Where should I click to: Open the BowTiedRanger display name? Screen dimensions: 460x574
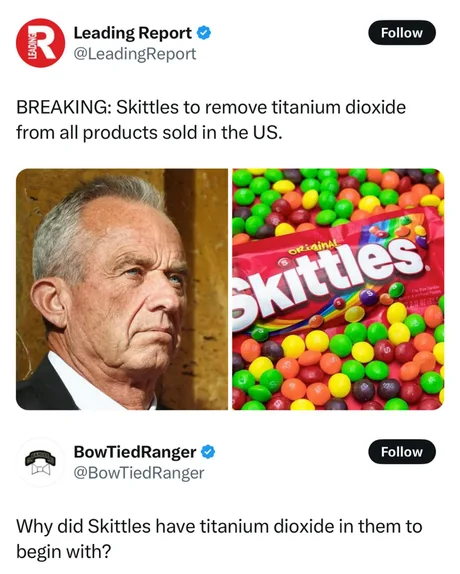135,452
